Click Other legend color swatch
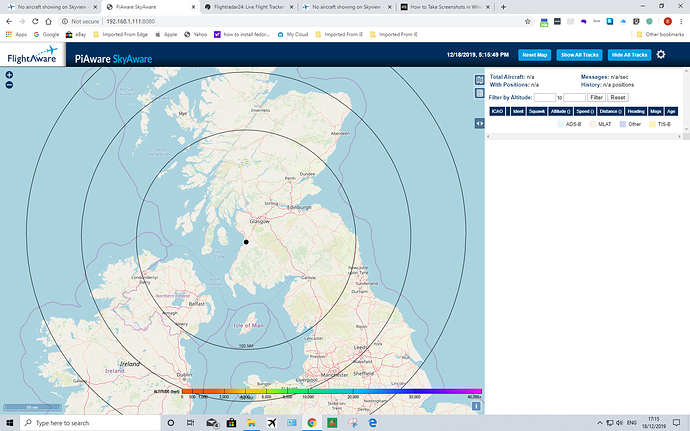690x431 pixels. tap(623, 124)
